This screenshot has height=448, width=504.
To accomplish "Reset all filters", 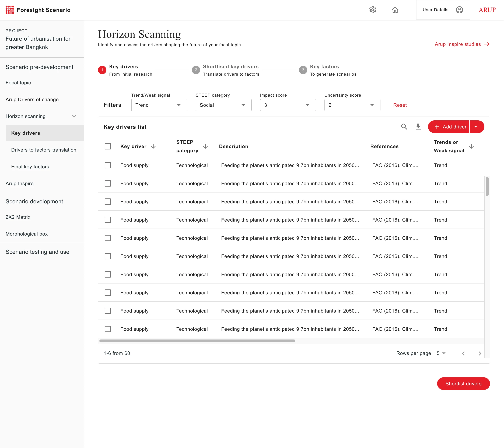I will pyautogui.click(x=400, y=105).
